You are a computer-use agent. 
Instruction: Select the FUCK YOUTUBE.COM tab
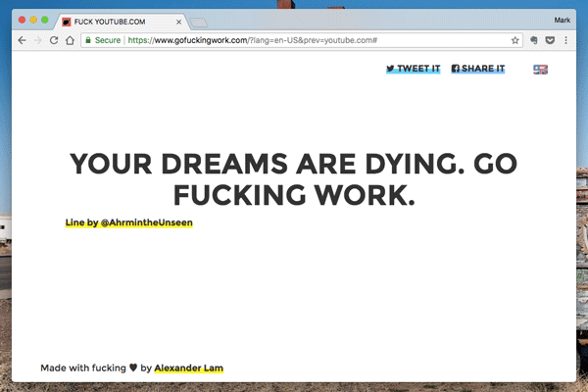(116, 20)
